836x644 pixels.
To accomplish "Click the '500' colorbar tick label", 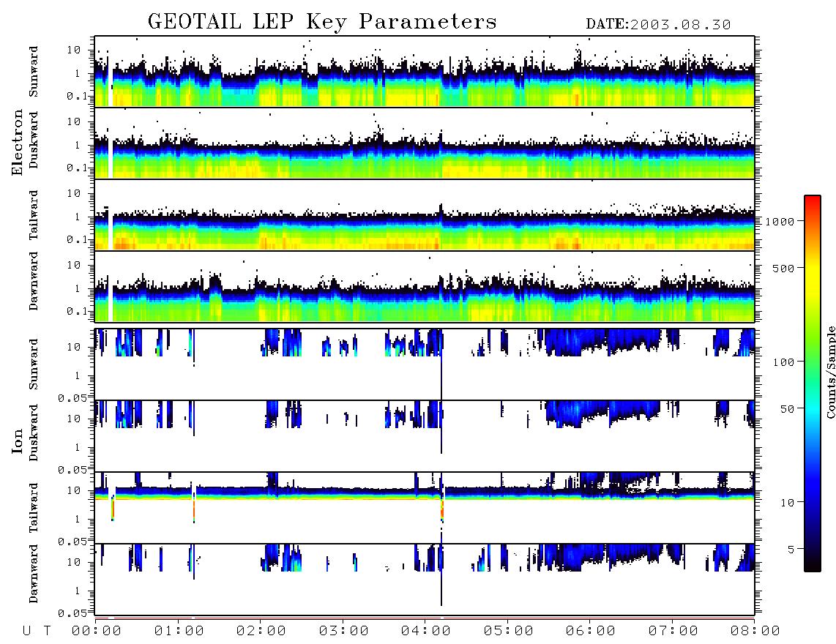I will (x=784, y=268).
